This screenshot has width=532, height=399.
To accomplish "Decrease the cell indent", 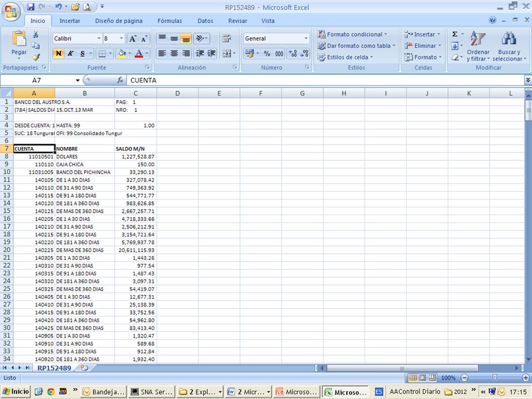I will [x=200, y=53].
